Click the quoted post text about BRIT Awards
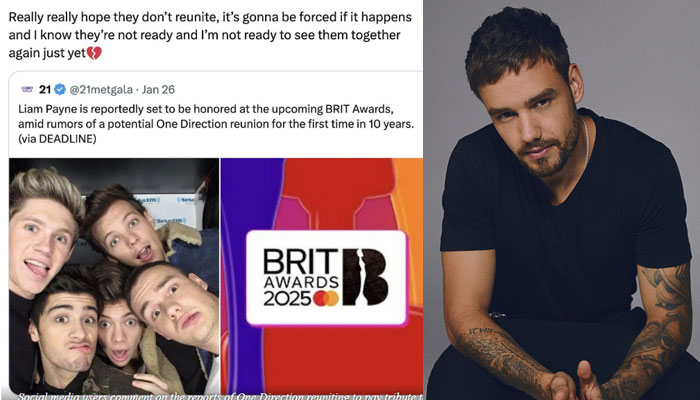Image resolution: width=700 pixels, height=400 pixels. pos(216,124)
